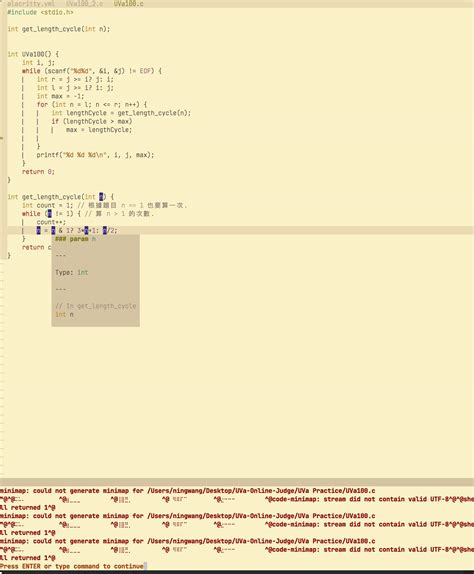Click the 'if (lengthCycle > max)' line
Screen dimensions: 474x574
tap(92, 122)
